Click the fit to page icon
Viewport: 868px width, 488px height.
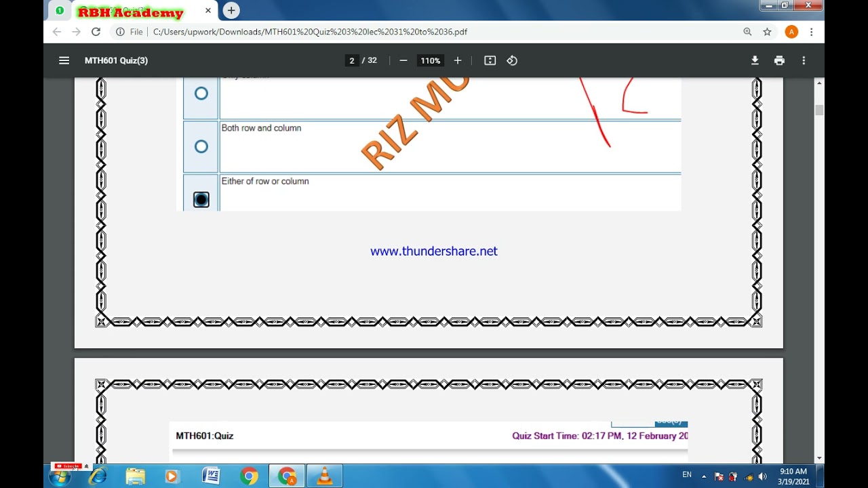(490, 60)
